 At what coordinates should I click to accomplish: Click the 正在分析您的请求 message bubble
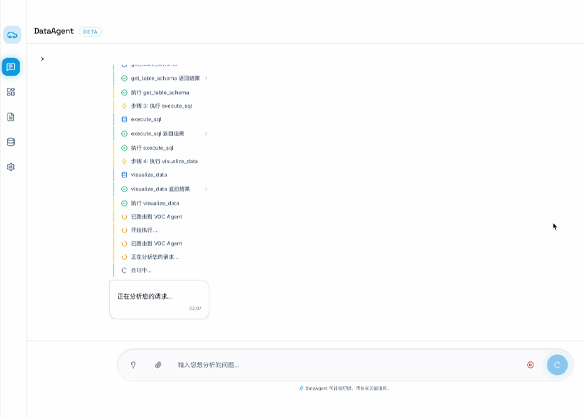(159, 300)
